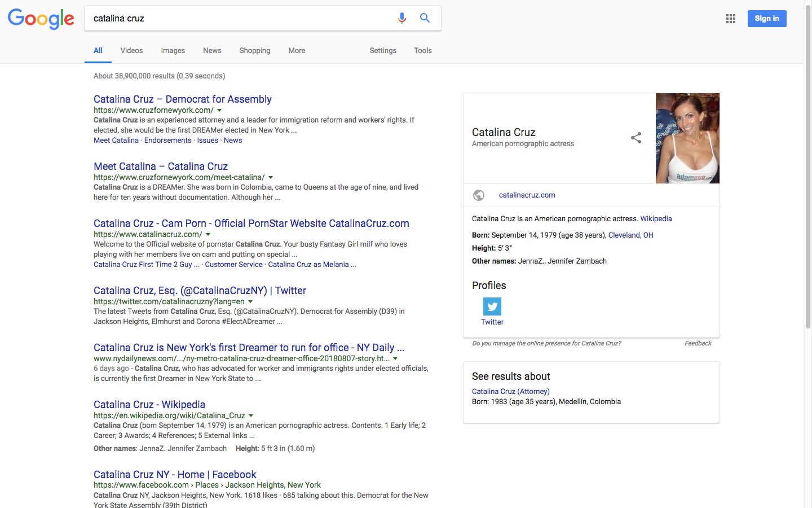Open search Settings

click(x=383, y=50)
